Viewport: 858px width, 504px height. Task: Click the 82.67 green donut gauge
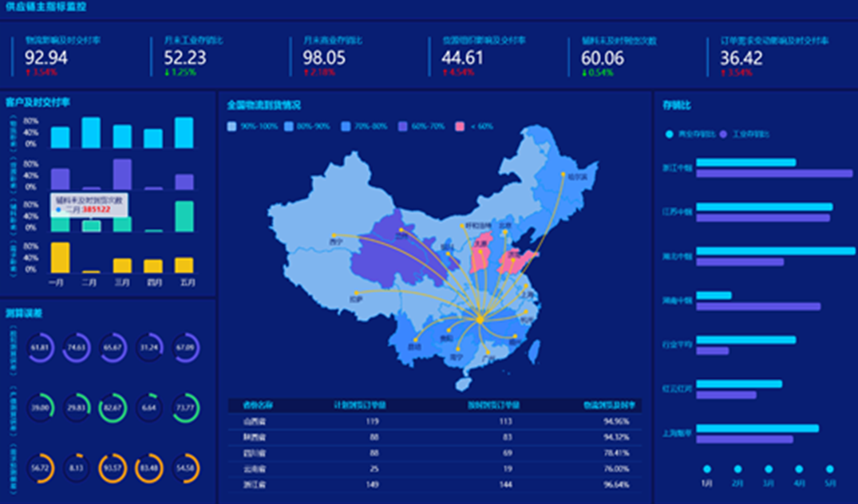113,408
